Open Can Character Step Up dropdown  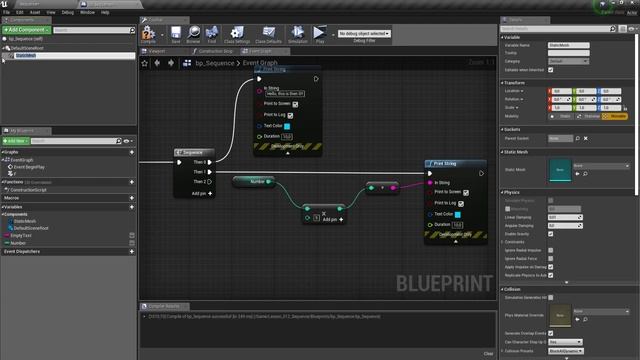565,342
